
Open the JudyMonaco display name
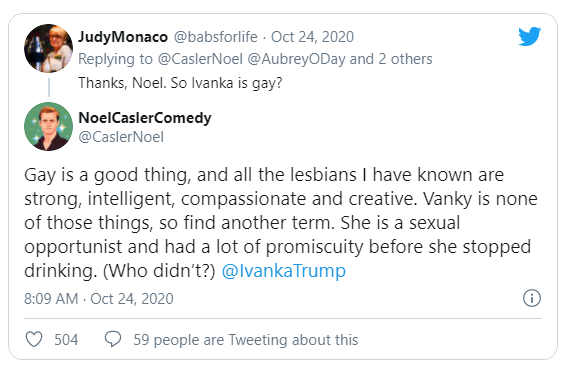[x=123, y=37]
